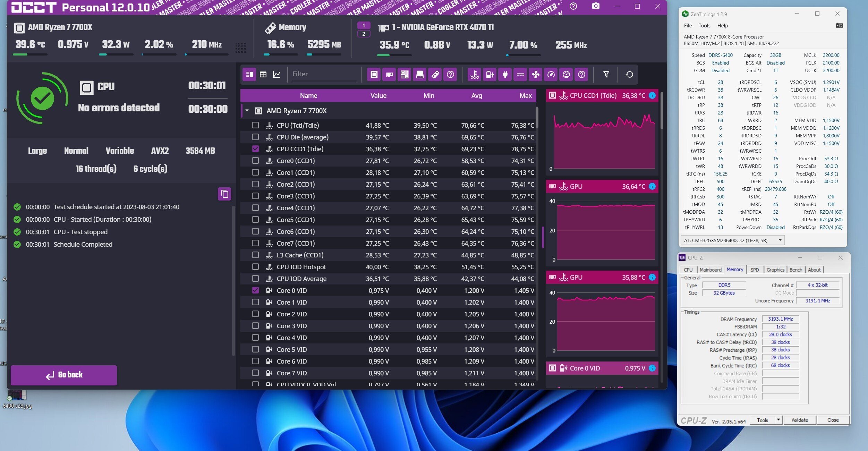Toggle GPU sensors filter icon
This screenshot has width=868, height=451.
coord(389,74)
